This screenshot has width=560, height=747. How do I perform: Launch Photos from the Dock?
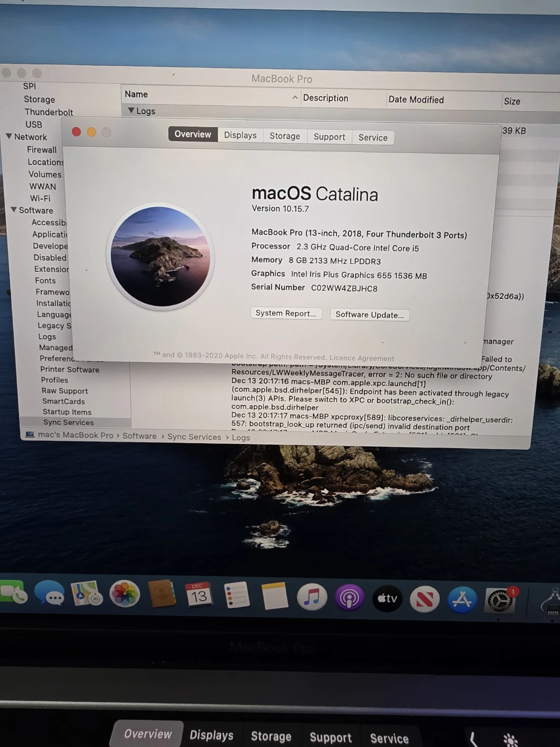tap(124, 594)
